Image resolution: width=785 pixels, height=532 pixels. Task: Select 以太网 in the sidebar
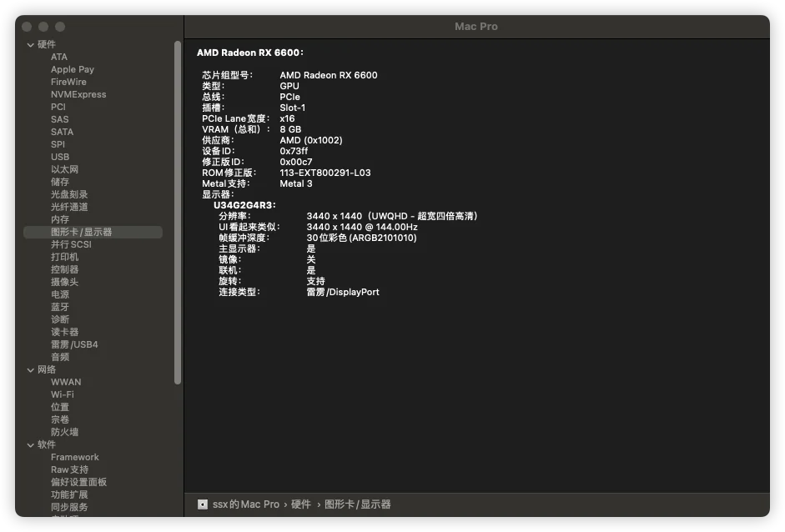(64, 169)
